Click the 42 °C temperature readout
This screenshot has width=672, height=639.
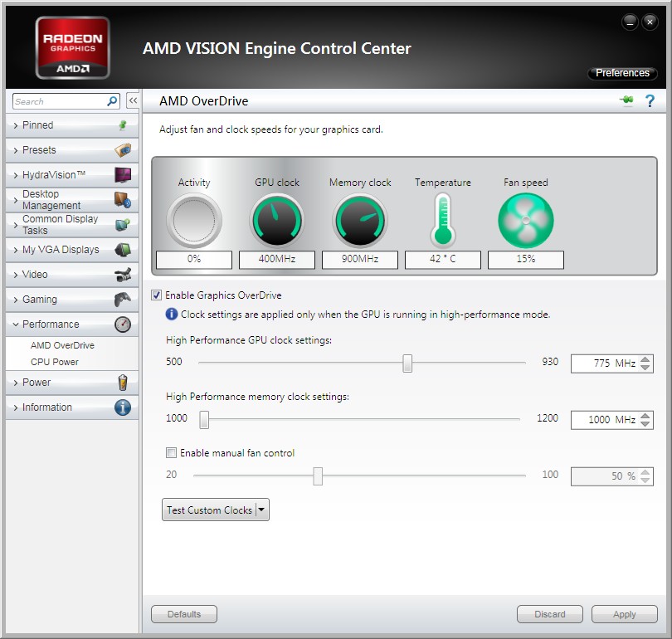pyautogui.click(x=443, y=259)
